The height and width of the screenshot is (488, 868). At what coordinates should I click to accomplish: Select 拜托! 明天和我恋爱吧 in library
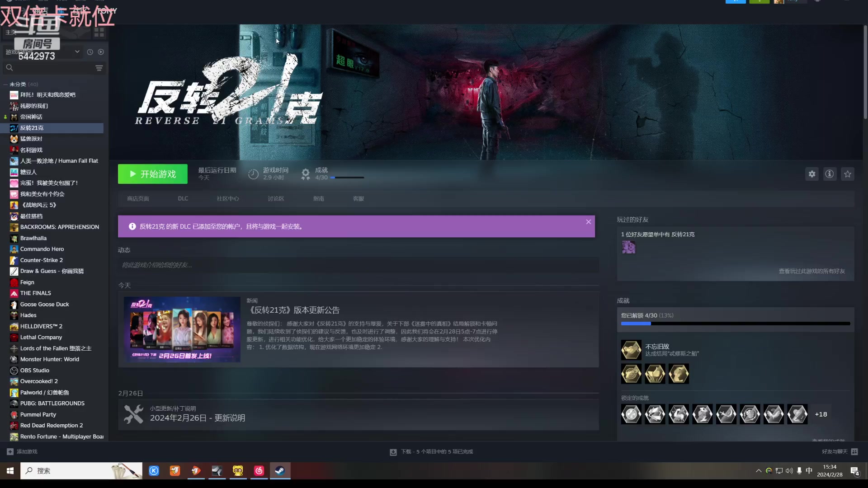[x=48, y=95]
